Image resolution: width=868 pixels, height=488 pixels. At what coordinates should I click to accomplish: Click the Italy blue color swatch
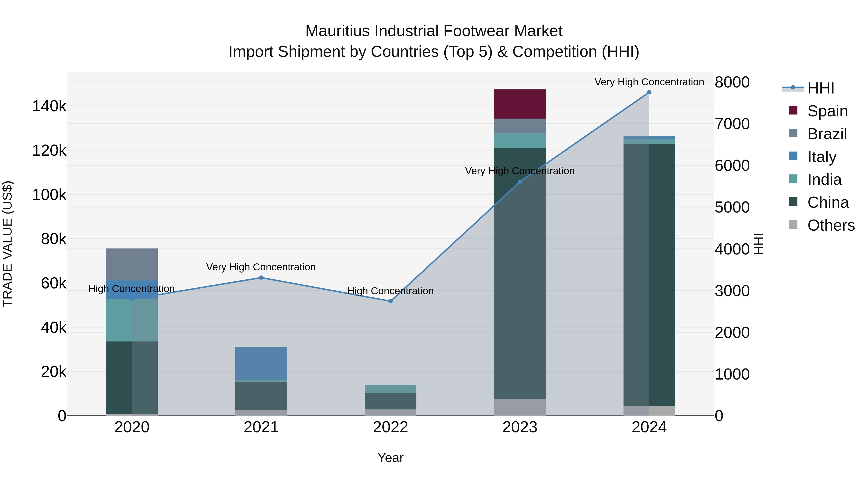coord(793,156)
